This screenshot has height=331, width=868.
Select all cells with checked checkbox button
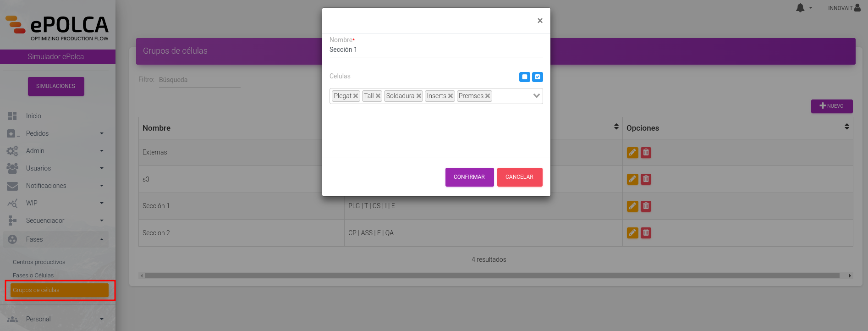(538, 77)
